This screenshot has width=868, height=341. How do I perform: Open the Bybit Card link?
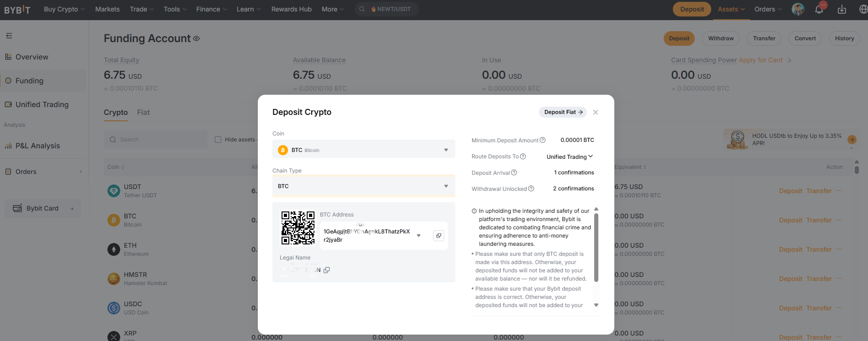[43, 208]
